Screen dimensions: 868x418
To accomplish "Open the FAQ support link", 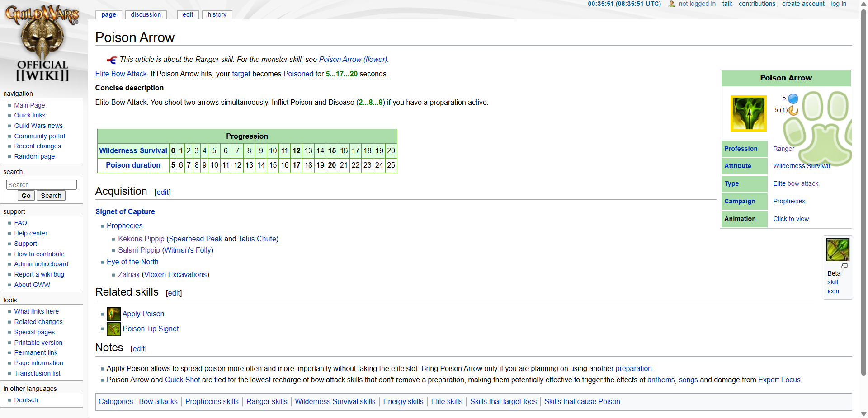I will [x=20, y=223].
